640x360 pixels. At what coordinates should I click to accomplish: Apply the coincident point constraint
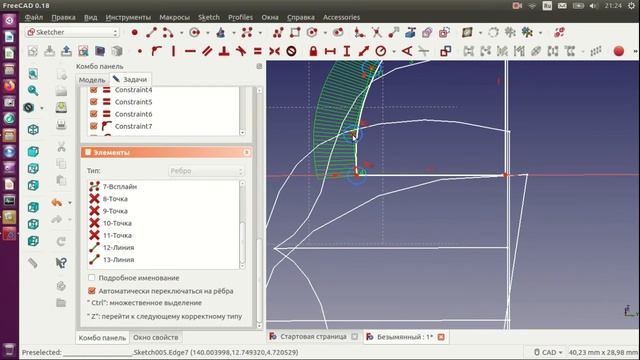point(140,51)
